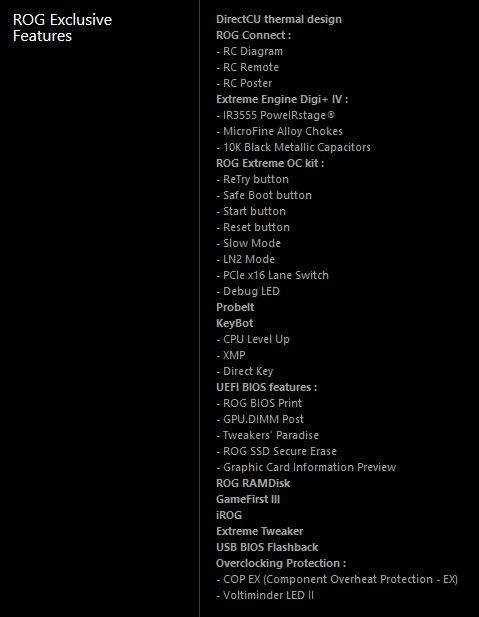Screen dimensions: 479x617
Task: Select UEFI BIOS features heading
Action: tap(266, 387)
